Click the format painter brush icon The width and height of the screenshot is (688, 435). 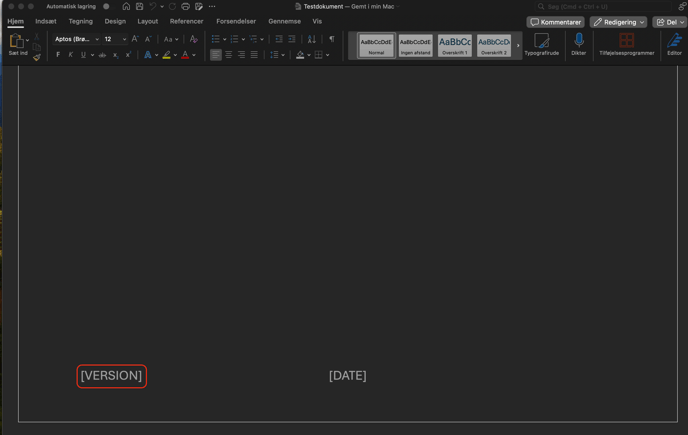pyautogui.click(x=37, y=57)
